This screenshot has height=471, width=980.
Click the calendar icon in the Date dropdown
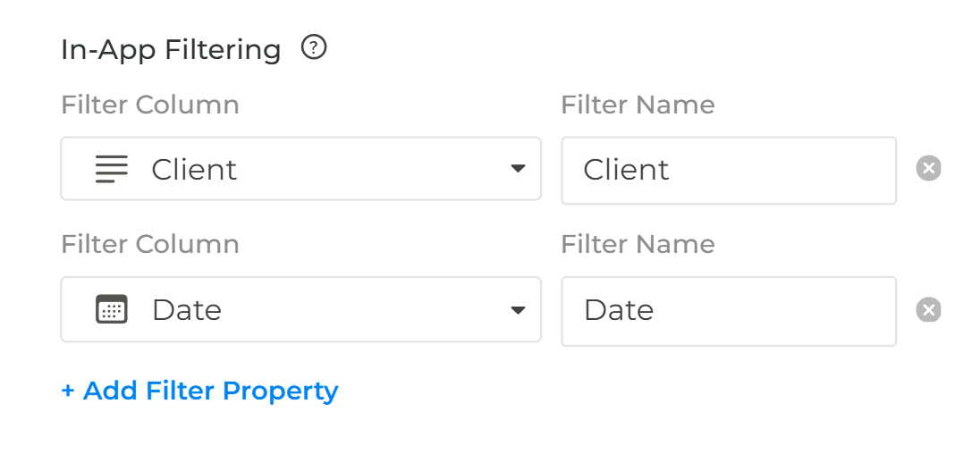pos(112,309)
